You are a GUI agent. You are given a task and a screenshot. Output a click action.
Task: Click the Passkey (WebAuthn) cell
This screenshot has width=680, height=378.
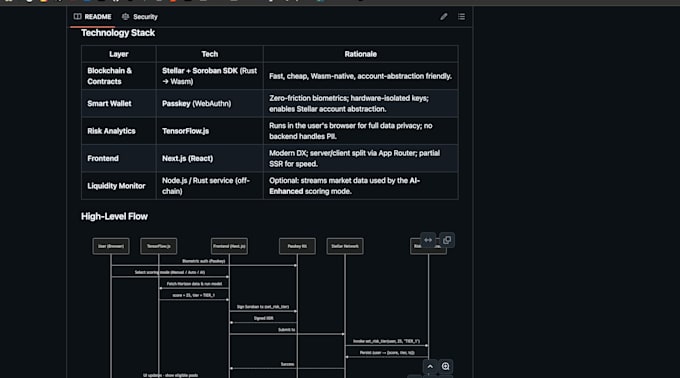tap(209, 103)
